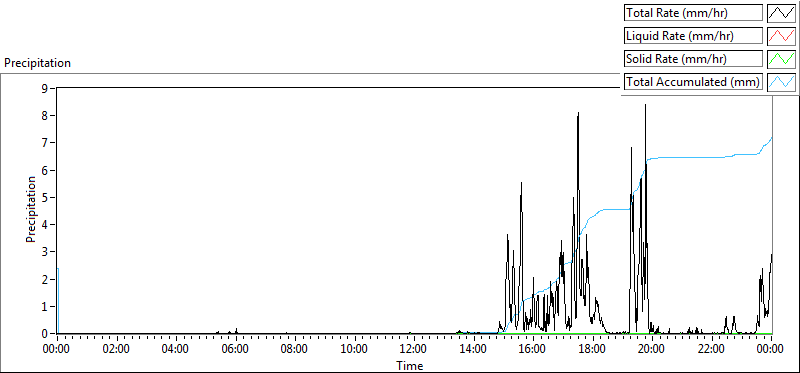Image resolution: width=800 pixels, height=373 pixels.
Task: Click the vertical Precipitation axis label
Action: click(31, 209)
